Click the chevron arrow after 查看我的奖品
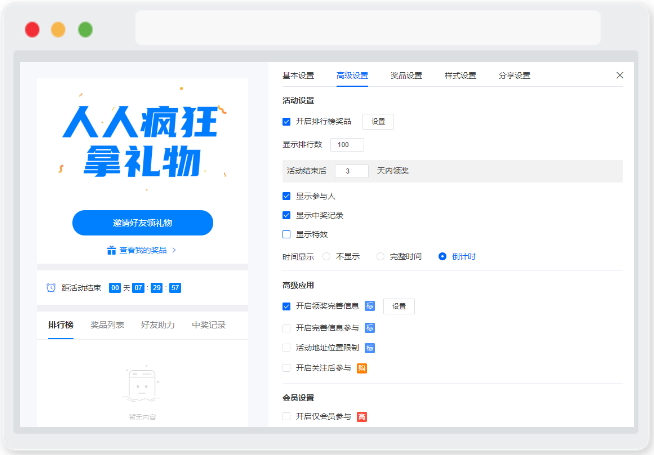The image size is (654, 455). tap(174, 250)
